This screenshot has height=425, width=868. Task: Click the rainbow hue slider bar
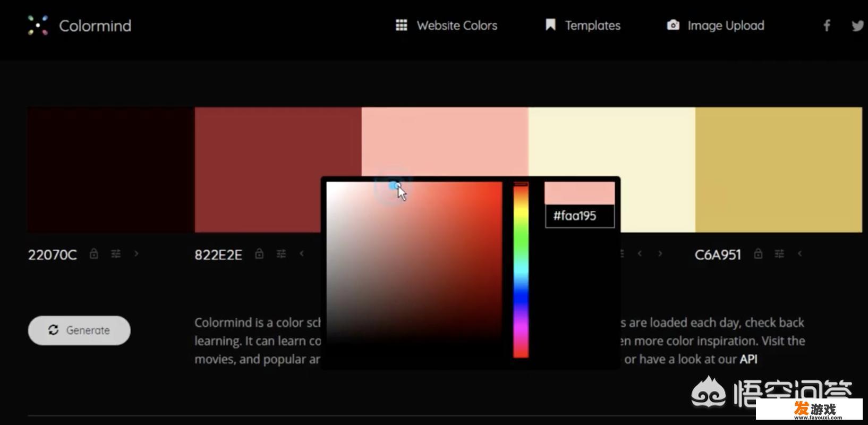pos(521,270)
